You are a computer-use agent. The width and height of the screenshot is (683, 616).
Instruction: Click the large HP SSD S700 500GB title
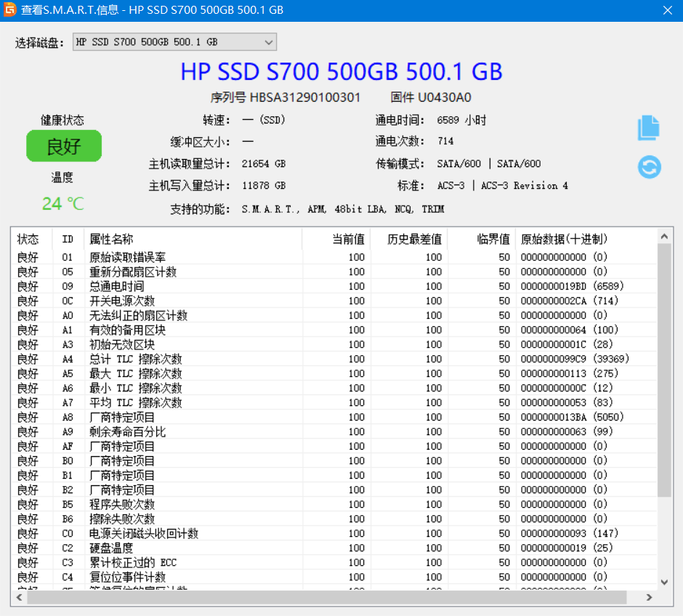click(x=341, y=71)
